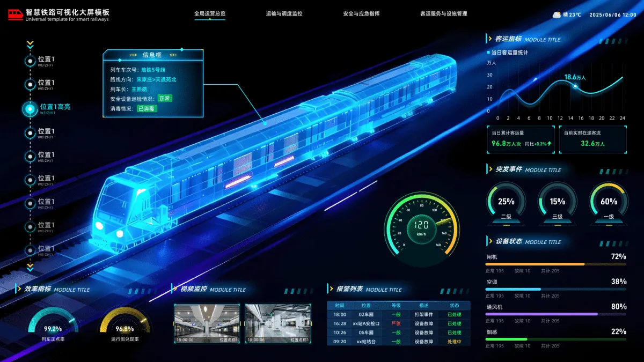Click the green 已消毒 status badge

pyautogui.click(x=147, y=108)
